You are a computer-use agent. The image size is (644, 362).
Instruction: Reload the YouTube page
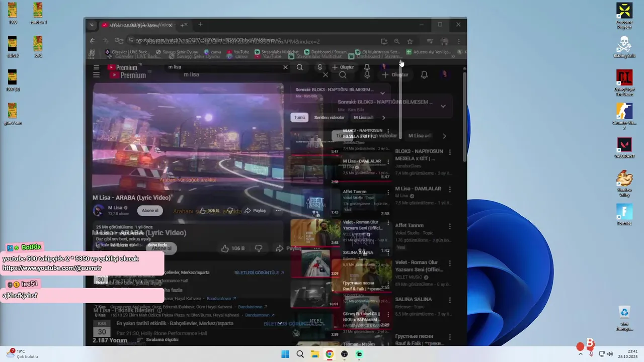pyautogui.click(x=118, y=41)
